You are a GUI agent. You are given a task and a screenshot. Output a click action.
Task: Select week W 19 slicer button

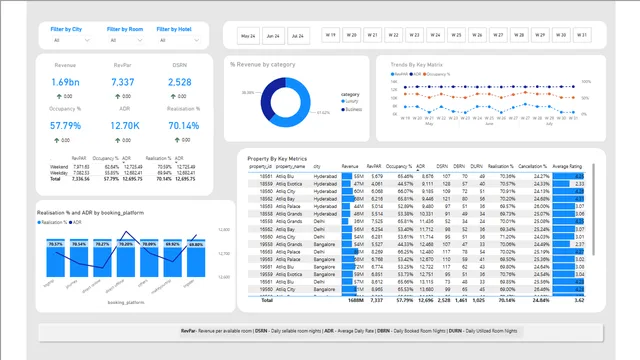point(330,35)
